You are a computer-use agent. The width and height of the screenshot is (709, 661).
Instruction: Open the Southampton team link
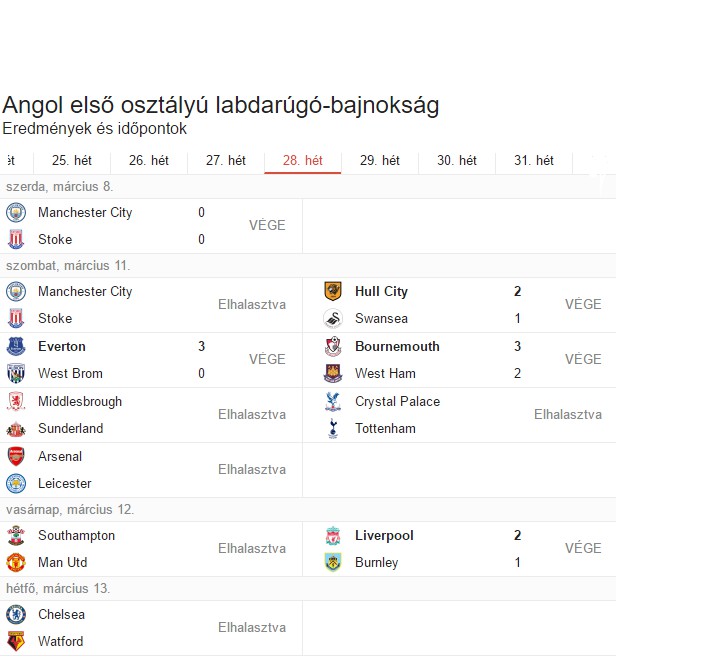tap(76, 536)
